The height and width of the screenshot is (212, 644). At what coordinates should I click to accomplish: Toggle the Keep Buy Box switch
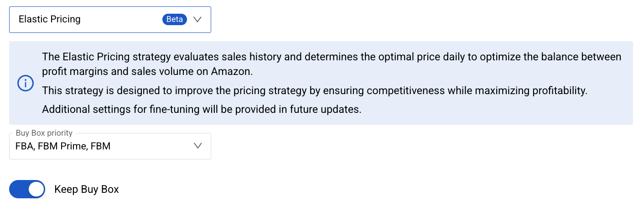click(x=27, y=189)
